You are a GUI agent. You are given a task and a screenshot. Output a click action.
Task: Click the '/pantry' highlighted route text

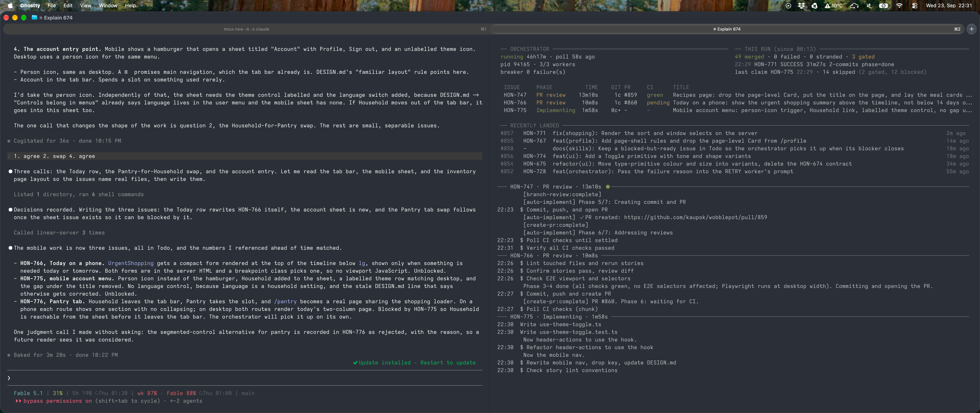coord(285,302)
